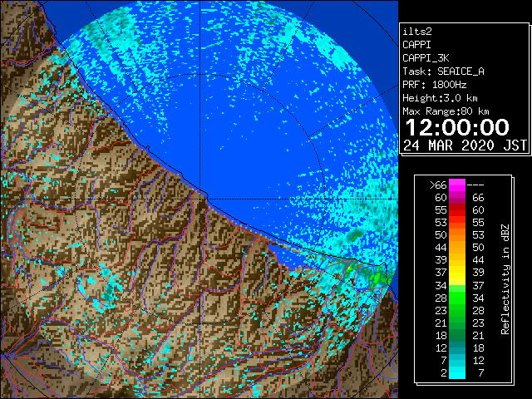Viewport: 532px width, 399px height.
Task: Click the '>66' legend value label
Action: click(438, 185)
